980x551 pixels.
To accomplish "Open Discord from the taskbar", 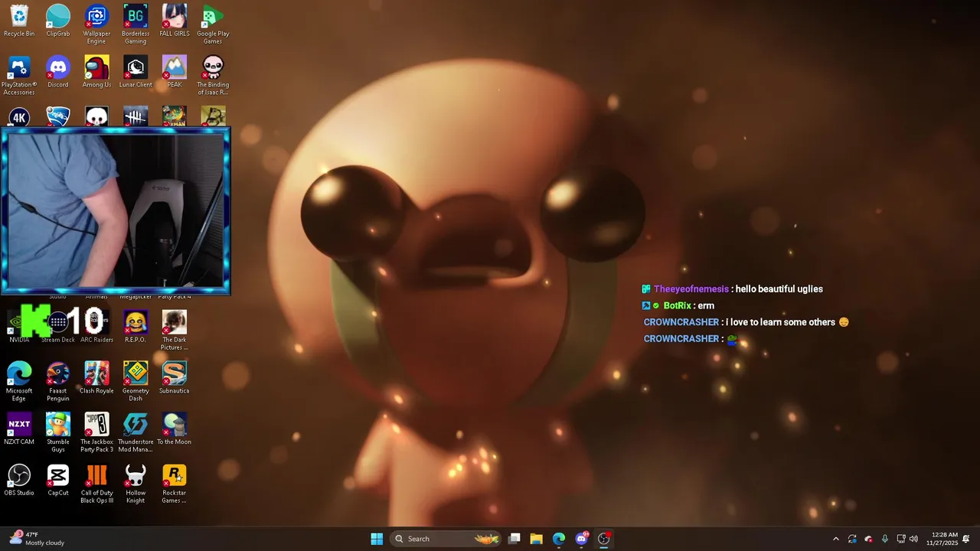I will pos(581,539).
